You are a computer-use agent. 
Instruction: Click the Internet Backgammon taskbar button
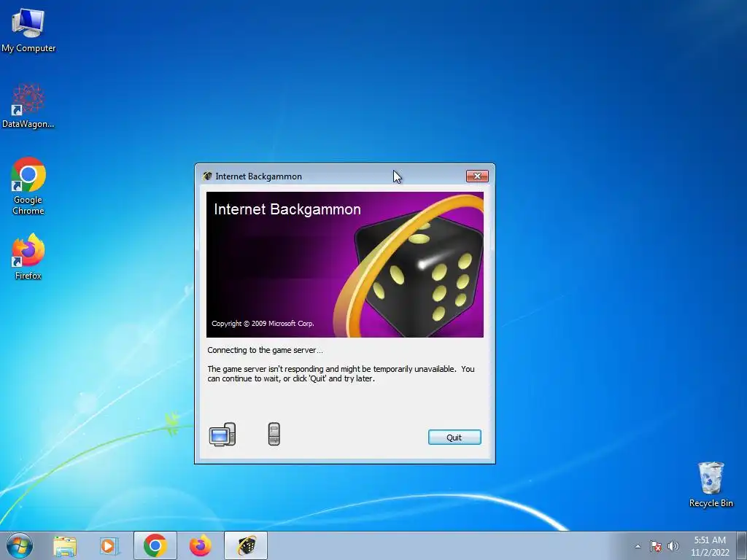point(246,545)
